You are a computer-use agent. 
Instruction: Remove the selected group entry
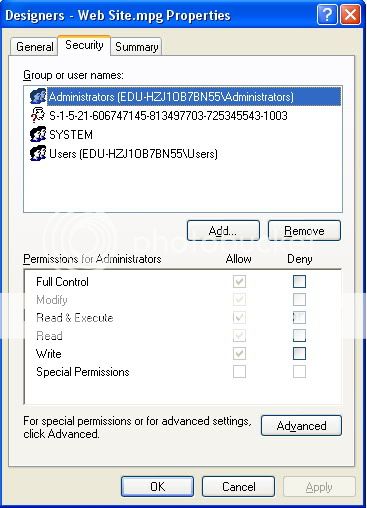pyautogui.click(x=304, y=231)
